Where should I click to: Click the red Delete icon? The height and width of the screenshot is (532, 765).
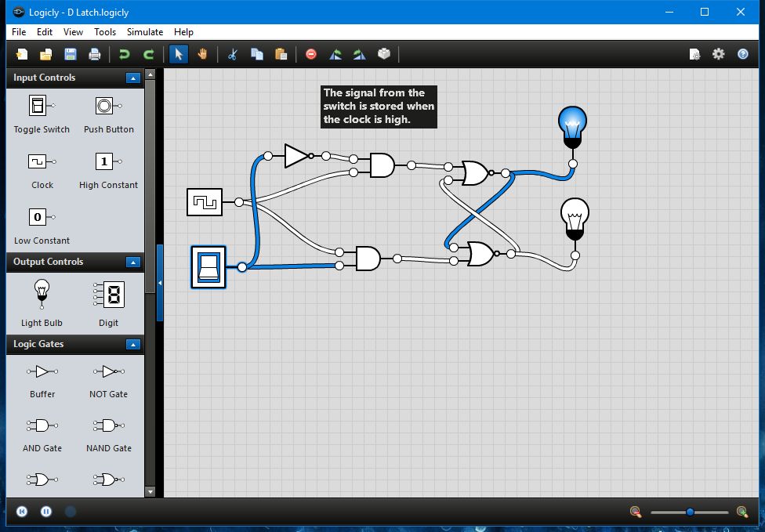[x=310, y=53]
